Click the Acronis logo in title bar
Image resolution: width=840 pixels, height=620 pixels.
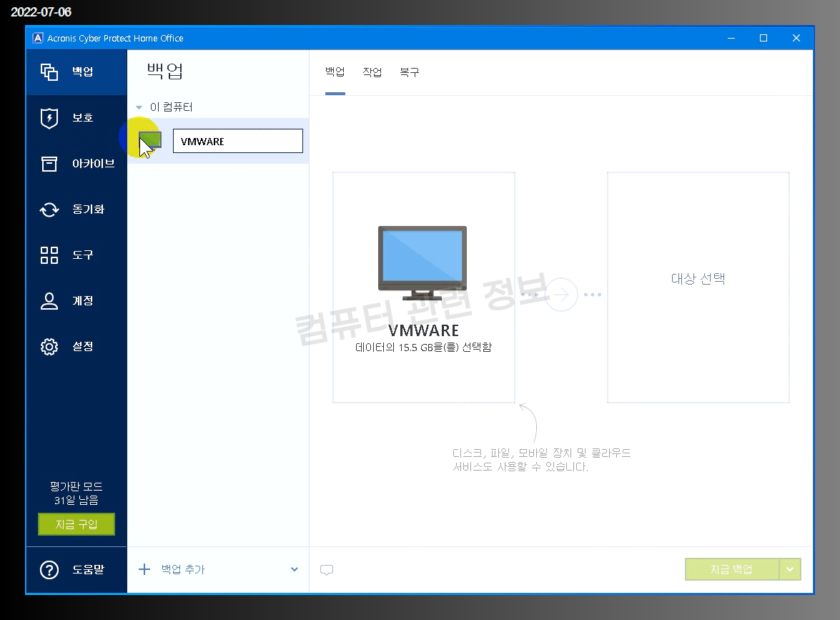(37, 38)
